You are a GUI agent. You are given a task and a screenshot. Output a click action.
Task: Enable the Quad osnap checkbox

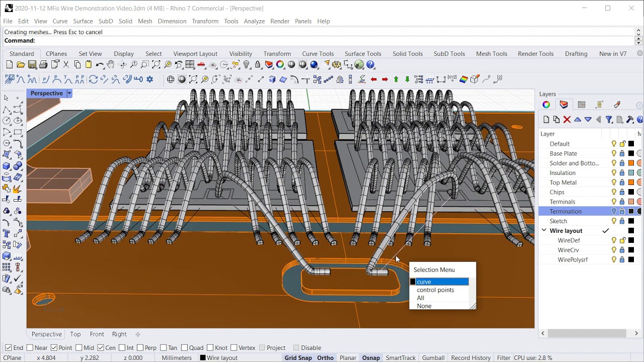[x=185, y=347]
